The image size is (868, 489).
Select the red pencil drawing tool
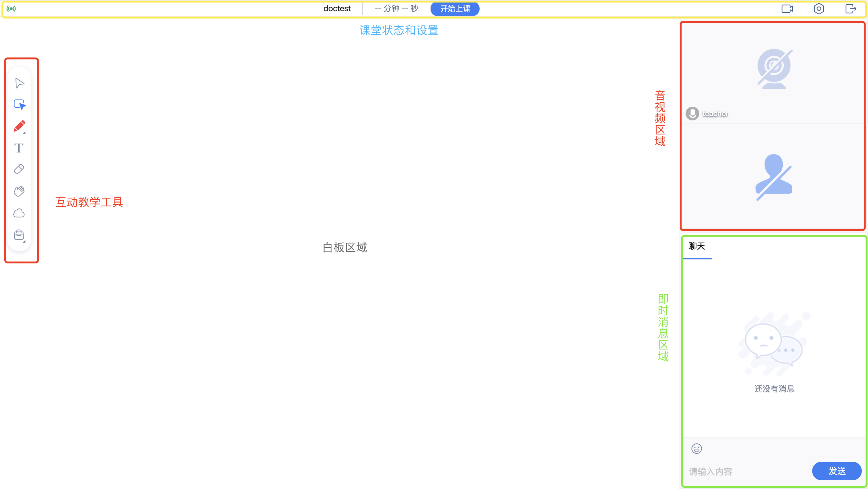click(19, 126)
